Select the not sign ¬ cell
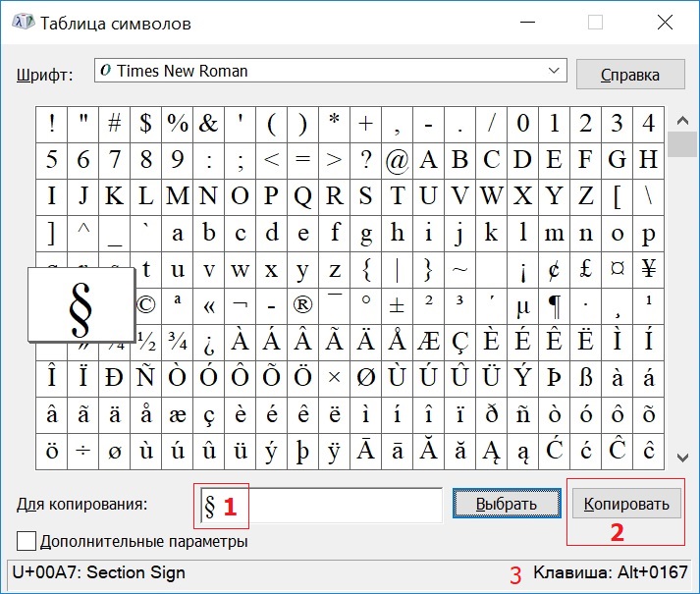This screenshot has width=700, height=594. coord(241,306)
